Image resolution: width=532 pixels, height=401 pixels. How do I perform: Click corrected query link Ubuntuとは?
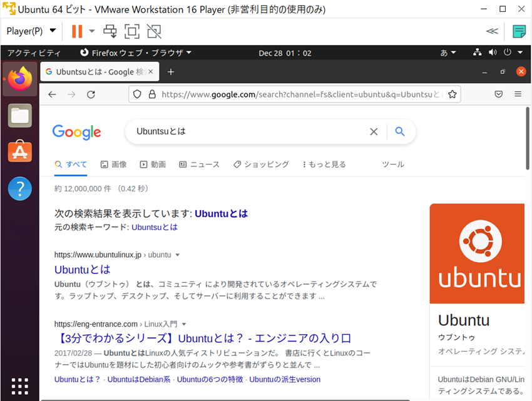(x=221, y=213)
